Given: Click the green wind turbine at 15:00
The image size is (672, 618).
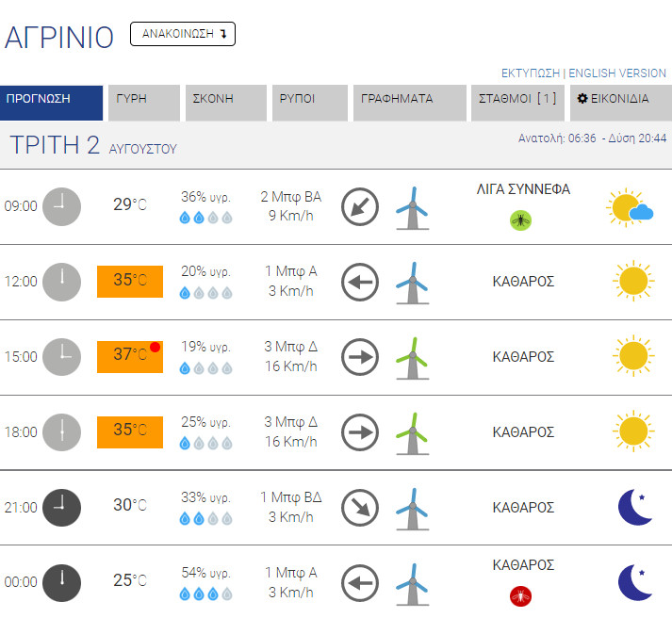Looking at the screenshot, I should click(x=408, y=357).
